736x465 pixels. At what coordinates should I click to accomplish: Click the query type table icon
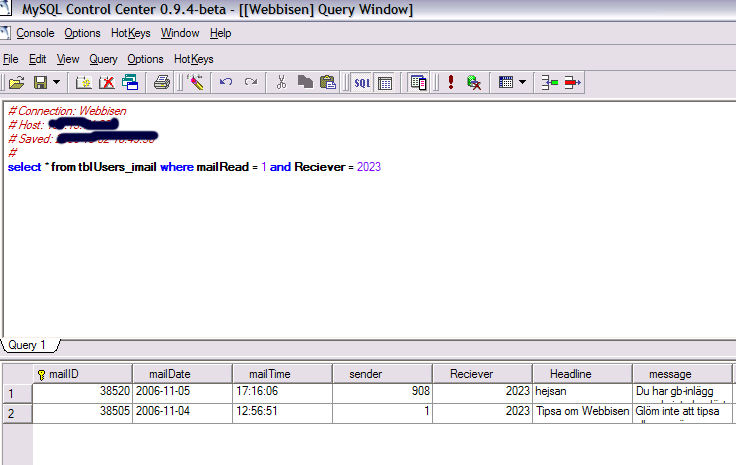(506, 83)
